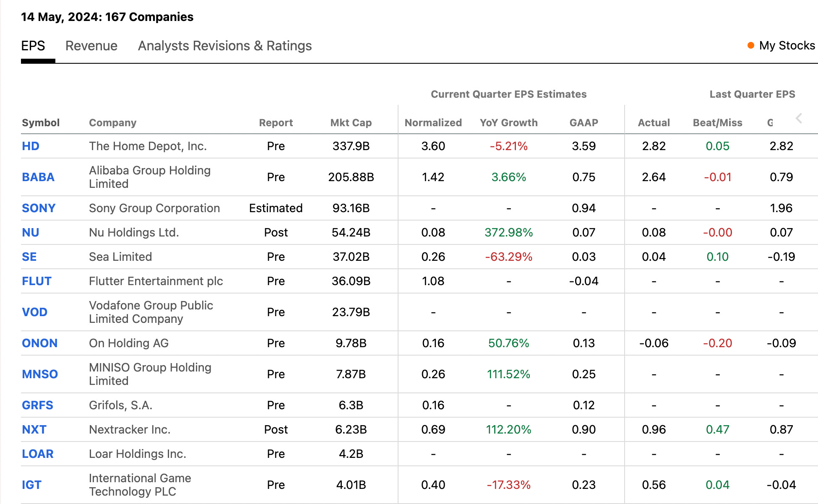Select the EPS tab
The width and height of the screenshot is (818, 504).
click(33, 46)
